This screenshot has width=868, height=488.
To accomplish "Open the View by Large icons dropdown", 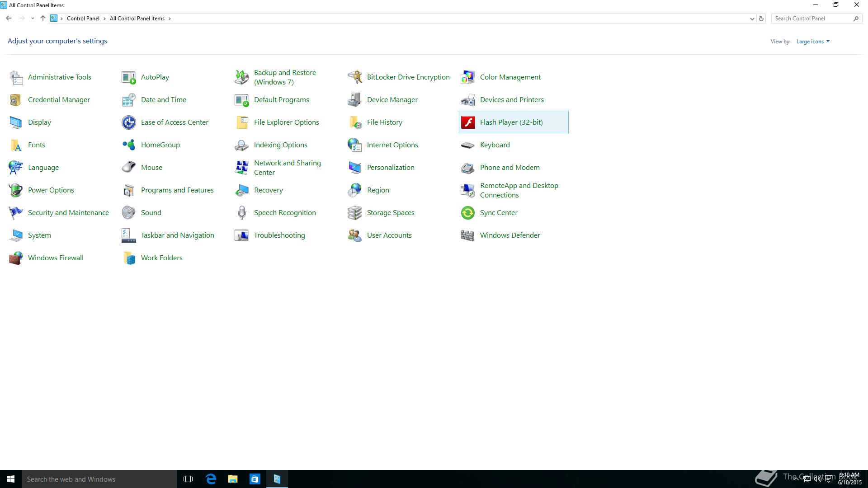I will [813, 42].
